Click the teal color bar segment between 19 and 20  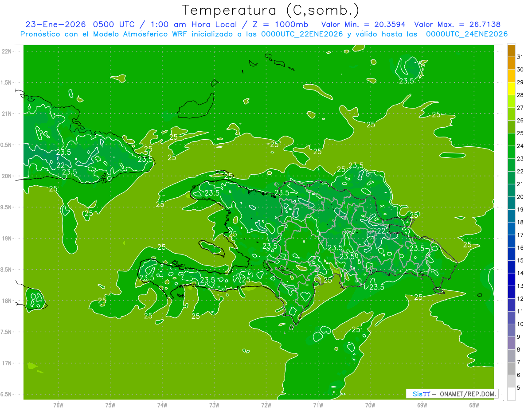(x=511, y=204)
